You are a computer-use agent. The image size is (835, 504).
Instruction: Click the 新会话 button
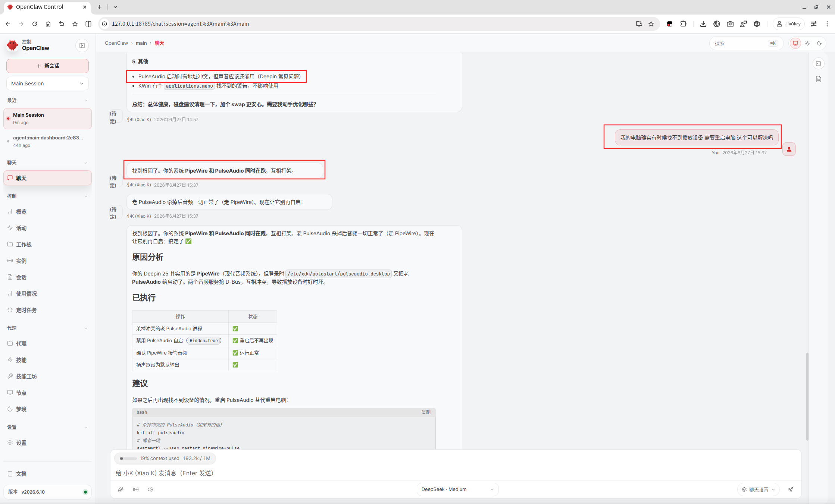point(47,66)
